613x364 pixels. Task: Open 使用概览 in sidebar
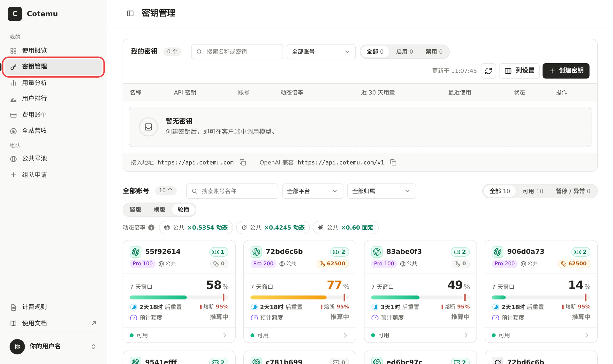click(x=53, y=50)
